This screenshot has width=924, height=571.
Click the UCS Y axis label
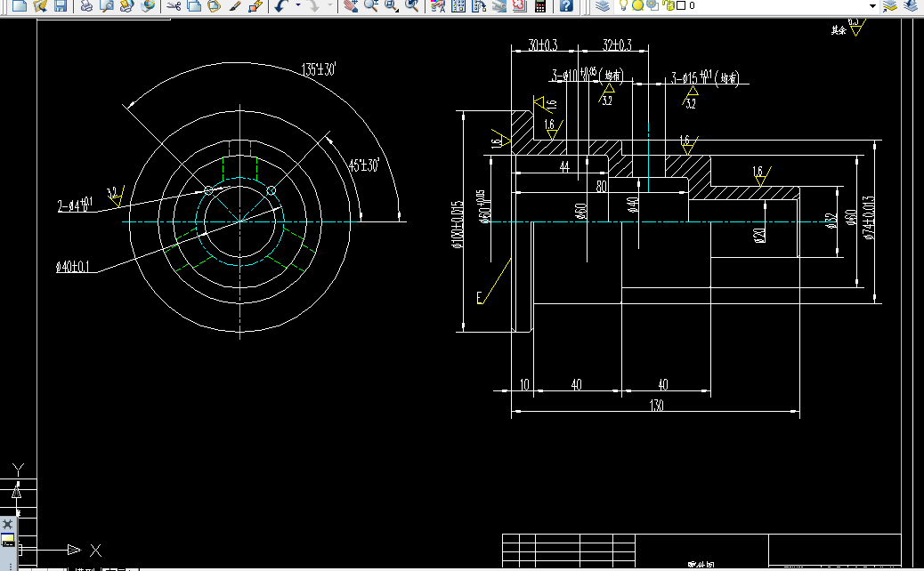pyautogui.click(x=19, y=470)
